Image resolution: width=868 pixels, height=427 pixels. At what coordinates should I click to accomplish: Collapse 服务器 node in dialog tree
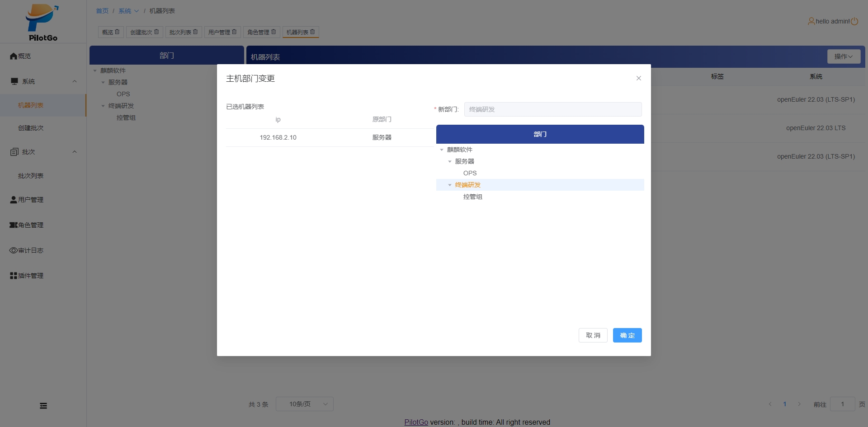(450, 162)
